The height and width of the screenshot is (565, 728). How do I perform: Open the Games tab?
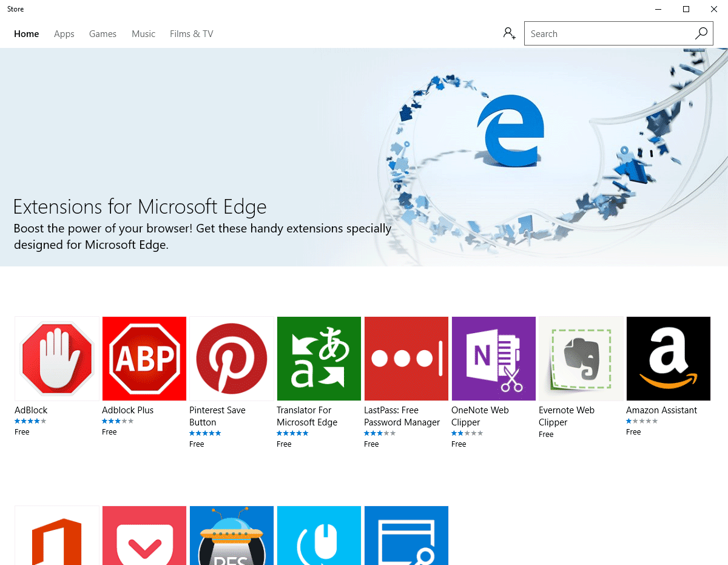pos(103,34)
